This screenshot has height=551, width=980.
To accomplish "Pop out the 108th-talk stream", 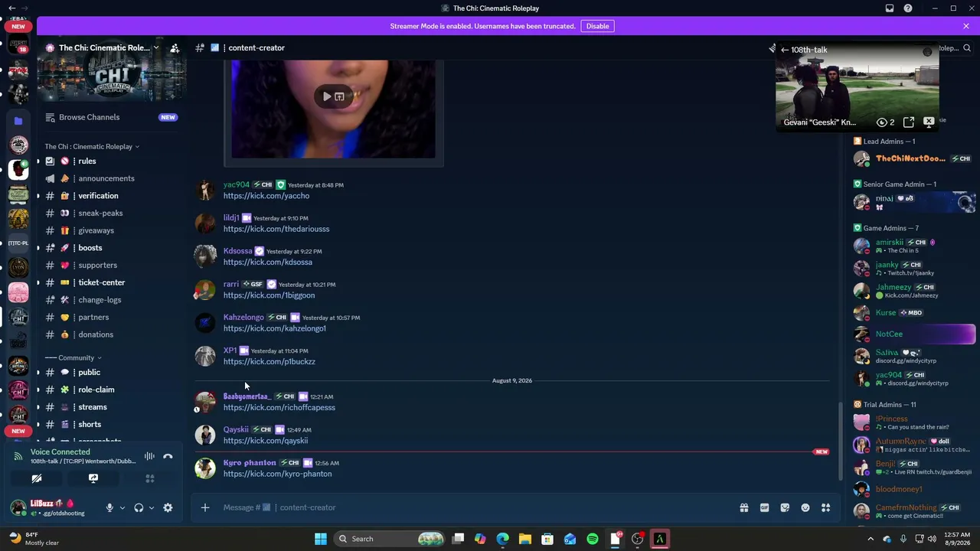I will 909,122.
